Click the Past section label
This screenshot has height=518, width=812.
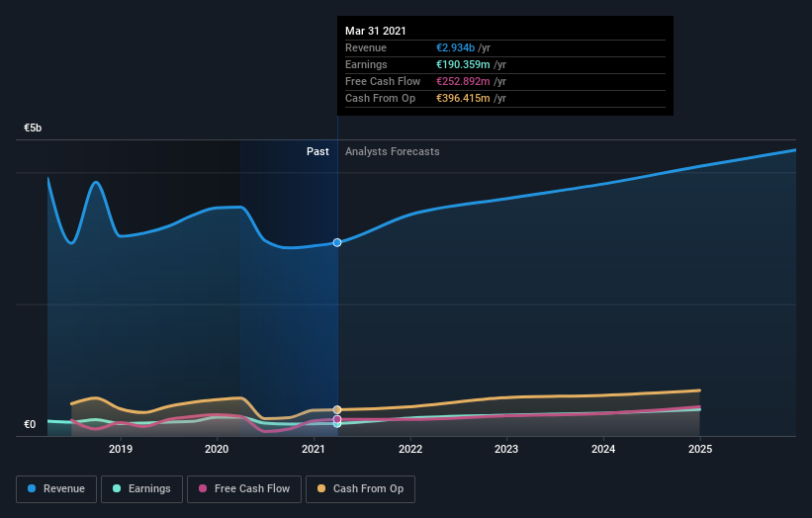click(x=317, y=151)
